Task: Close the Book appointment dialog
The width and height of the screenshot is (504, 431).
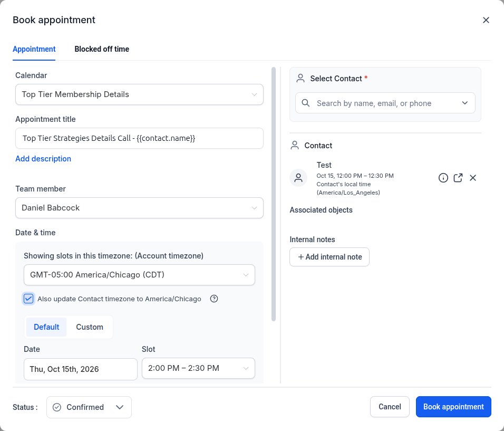Action: click(x=486, y=20)
